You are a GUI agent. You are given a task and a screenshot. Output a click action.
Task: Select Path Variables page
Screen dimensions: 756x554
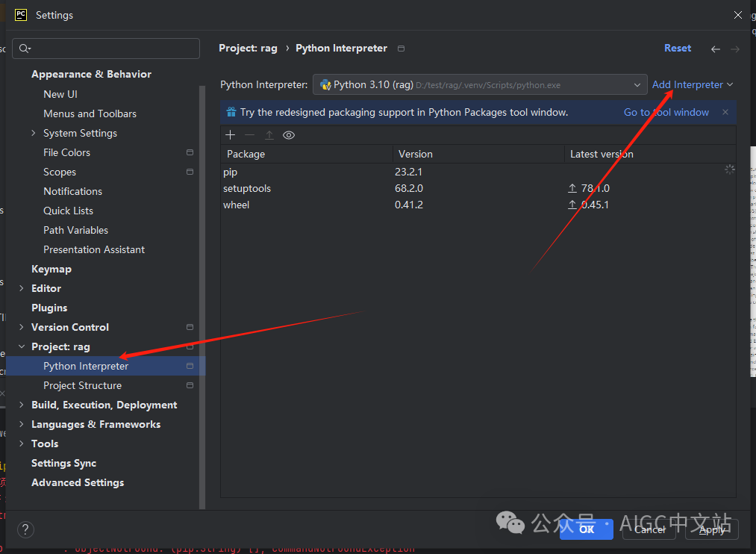pyautogui.click(x=75, y=230)
